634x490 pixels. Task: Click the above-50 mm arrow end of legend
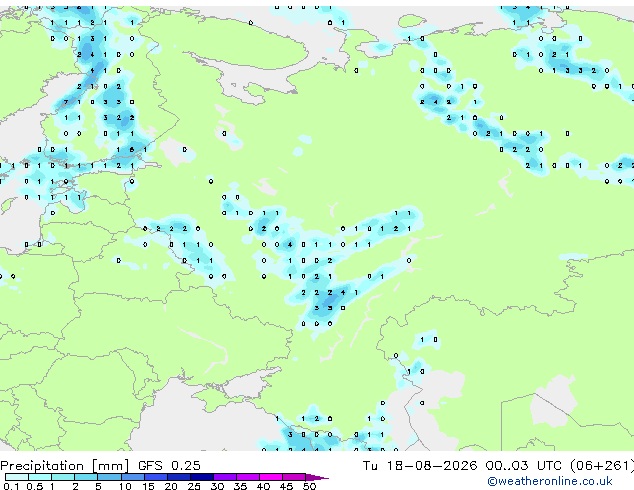click(317, 478)
